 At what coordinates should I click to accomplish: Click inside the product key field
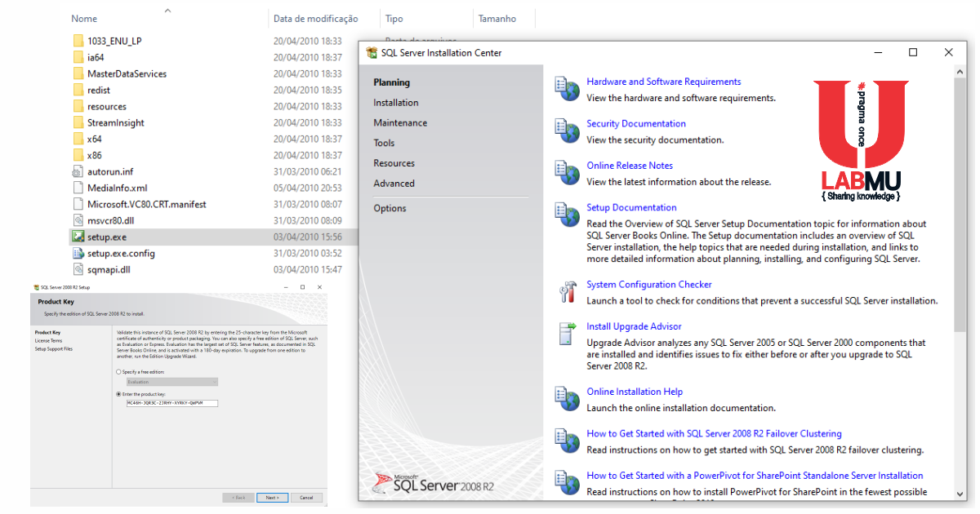tap(171, 402)
